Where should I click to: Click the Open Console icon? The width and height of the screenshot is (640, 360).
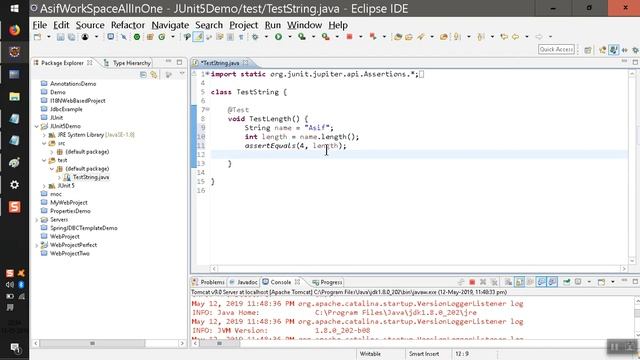tap(601, 282)
